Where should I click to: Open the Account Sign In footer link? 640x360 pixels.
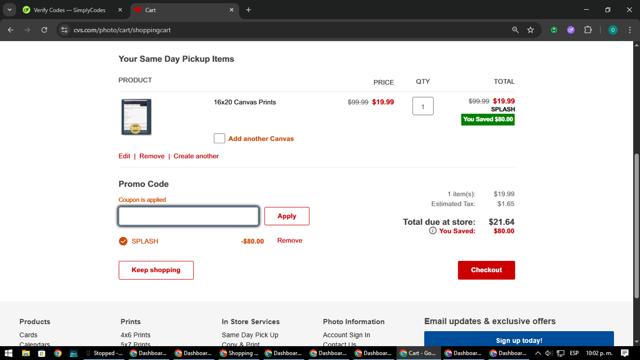coord(347,335)
